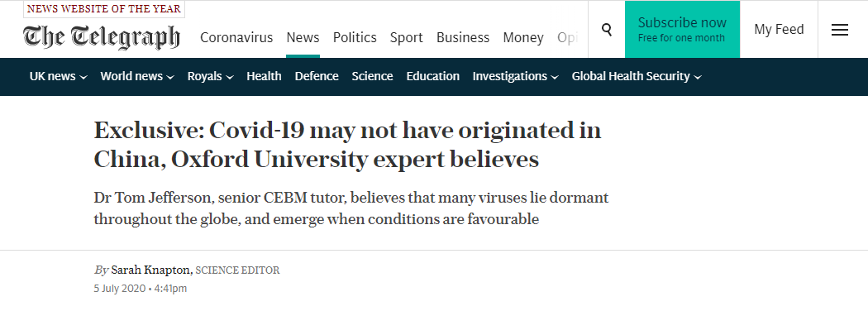Go to the Politics section

(x=355, y=38)
